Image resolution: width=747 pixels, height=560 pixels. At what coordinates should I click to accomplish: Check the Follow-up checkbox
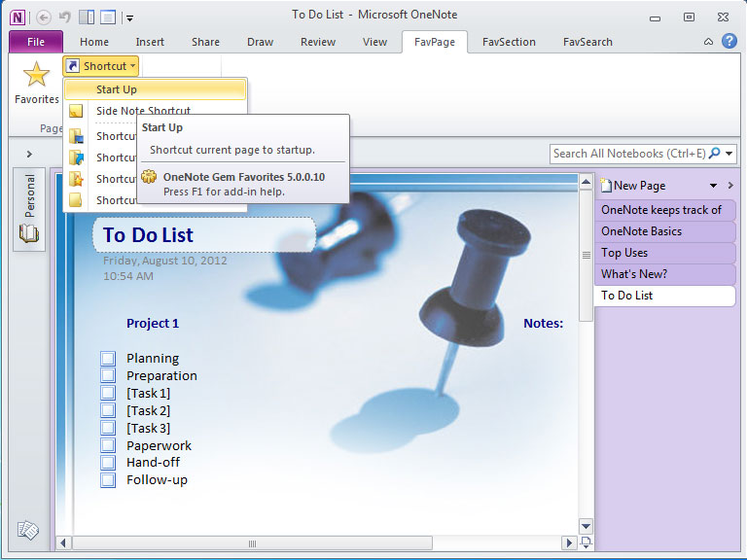(108, 480)
